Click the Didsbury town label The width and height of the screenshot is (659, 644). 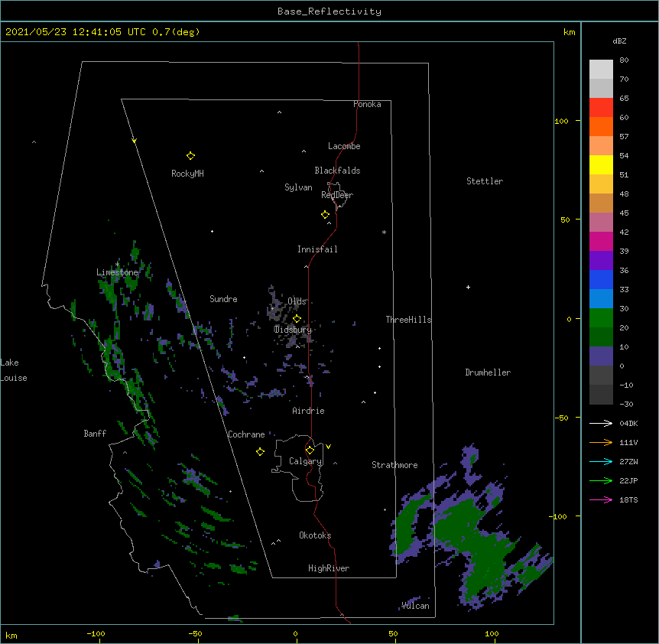click(293, 330)
